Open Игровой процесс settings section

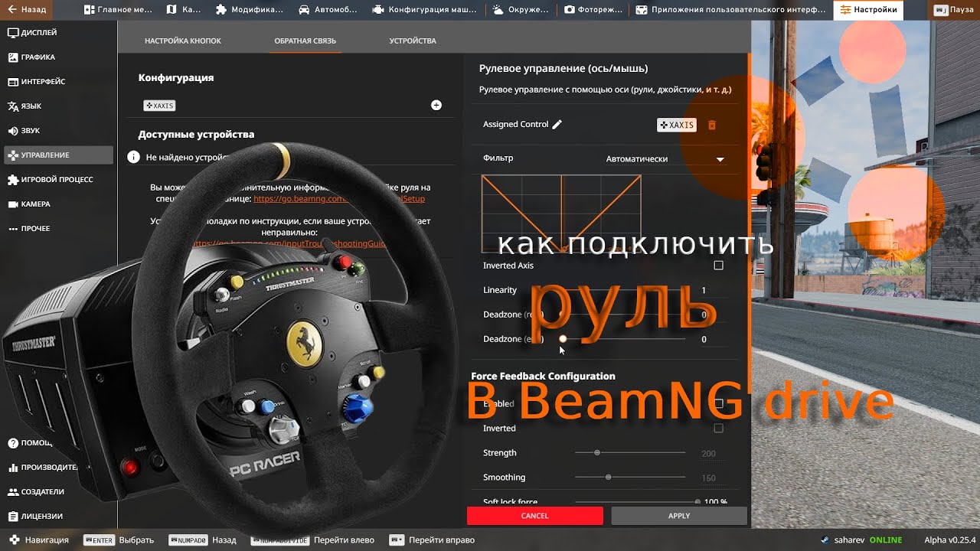coord(58,180)
